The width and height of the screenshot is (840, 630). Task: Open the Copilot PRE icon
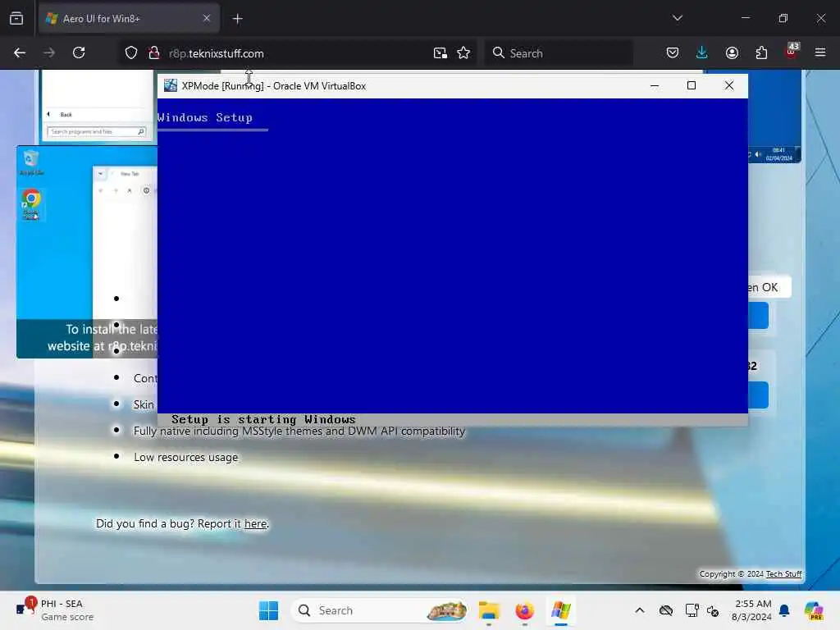(814, 610)
